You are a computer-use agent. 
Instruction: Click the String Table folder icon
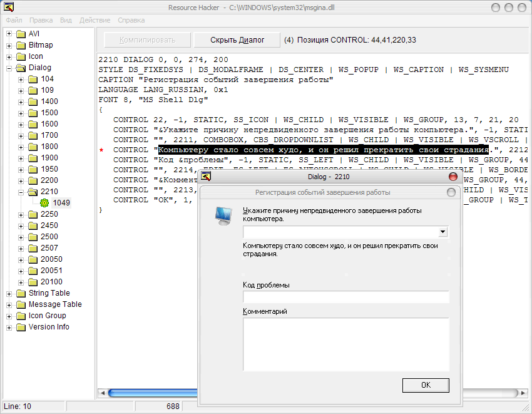(21, 293)
